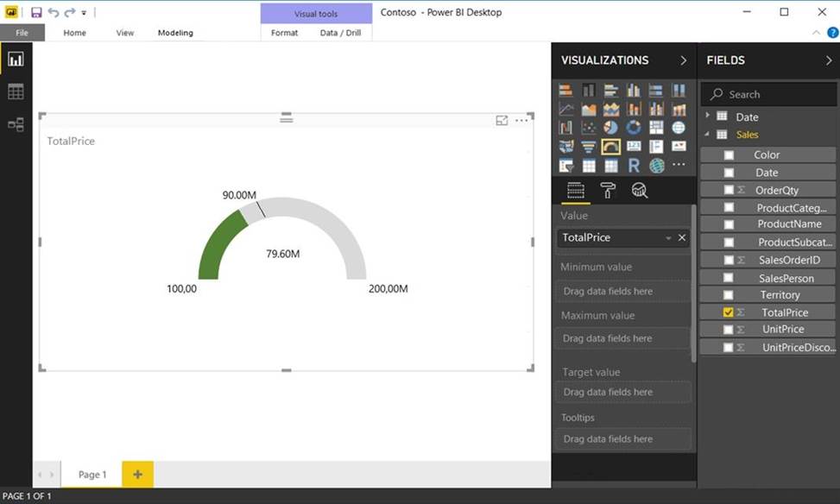Open the Relationships view in left sidebar
Viewport: 840px width, 504px height.
click(16, 124)
